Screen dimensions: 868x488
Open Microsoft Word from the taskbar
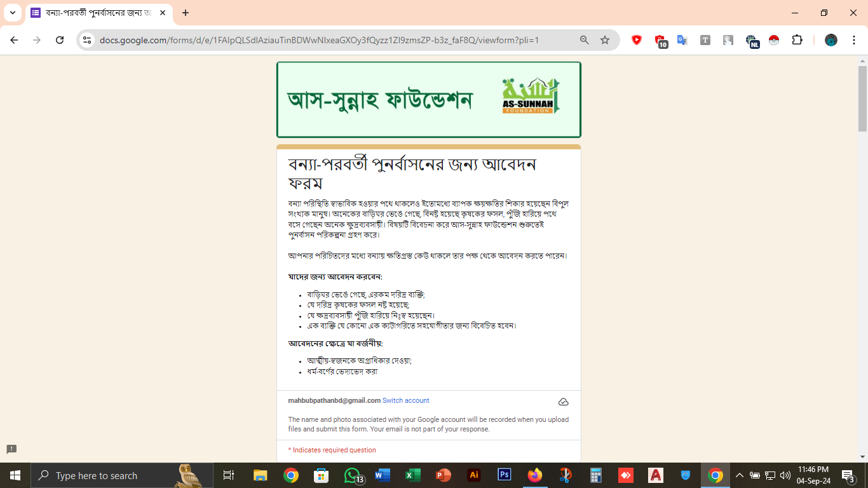coord(383,475)
